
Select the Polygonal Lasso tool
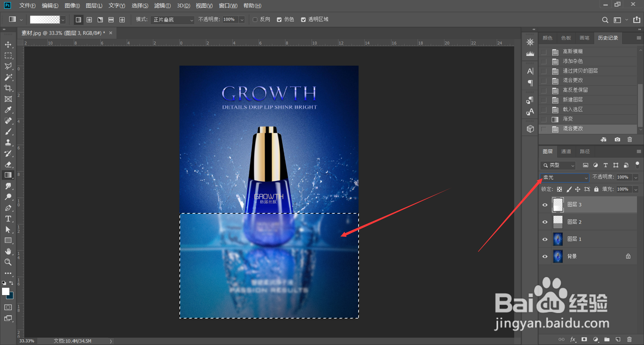[8, 66]
